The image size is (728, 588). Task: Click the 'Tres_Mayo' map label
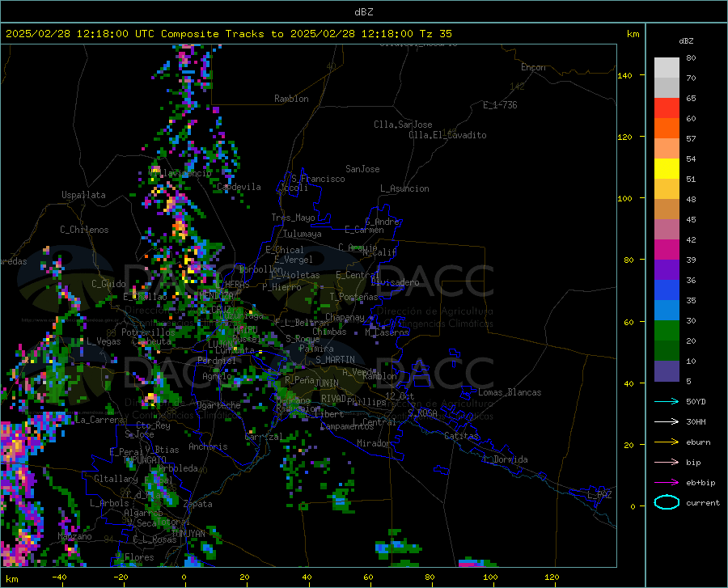point(294,218)
